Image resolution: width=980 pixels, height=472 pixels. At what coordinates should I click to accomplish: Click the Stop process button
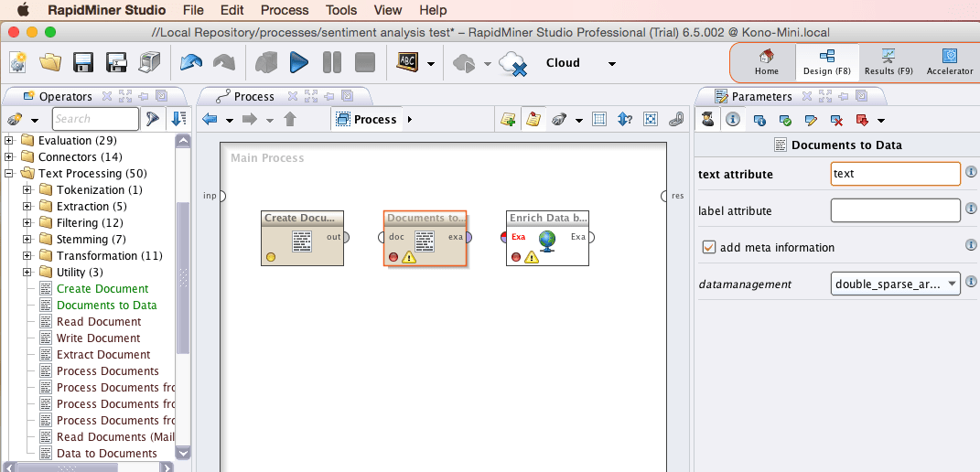point(365,62)
